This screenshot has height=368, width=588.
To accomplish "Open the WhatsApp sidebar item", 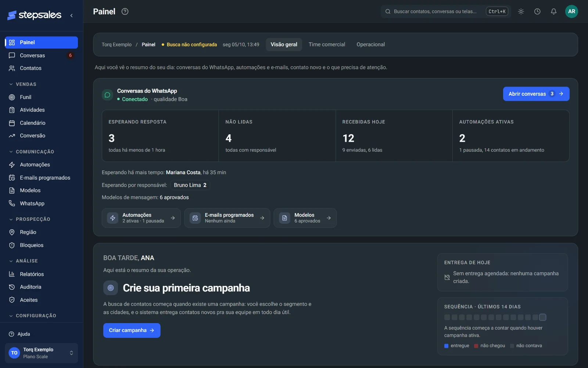I will click(42, 204).
